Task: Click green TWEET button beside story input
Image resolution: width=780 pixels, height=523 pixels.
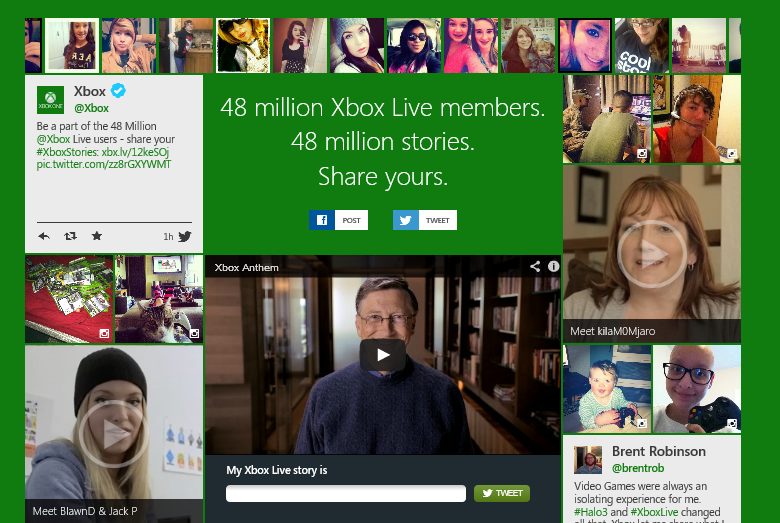Action: 502,493
